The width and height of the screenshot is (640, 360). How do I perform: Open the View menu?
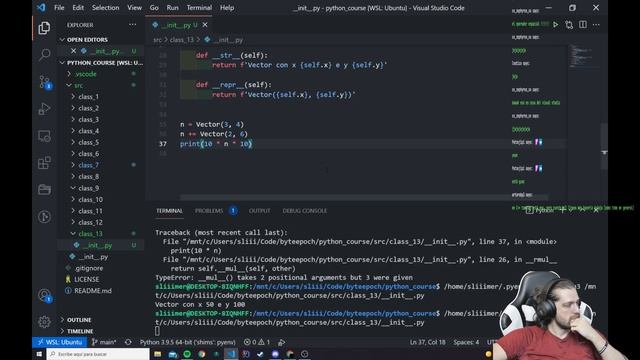(134, 8)
